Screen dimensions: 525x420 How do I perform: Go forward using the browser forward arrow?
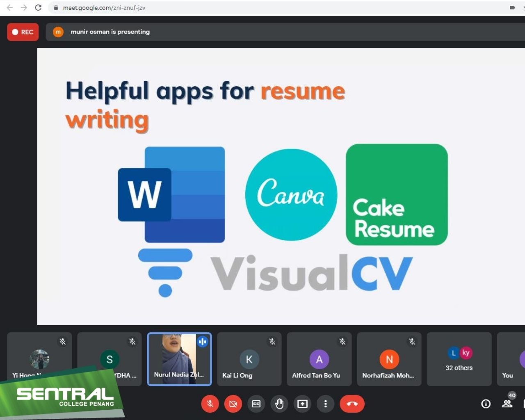24,7
